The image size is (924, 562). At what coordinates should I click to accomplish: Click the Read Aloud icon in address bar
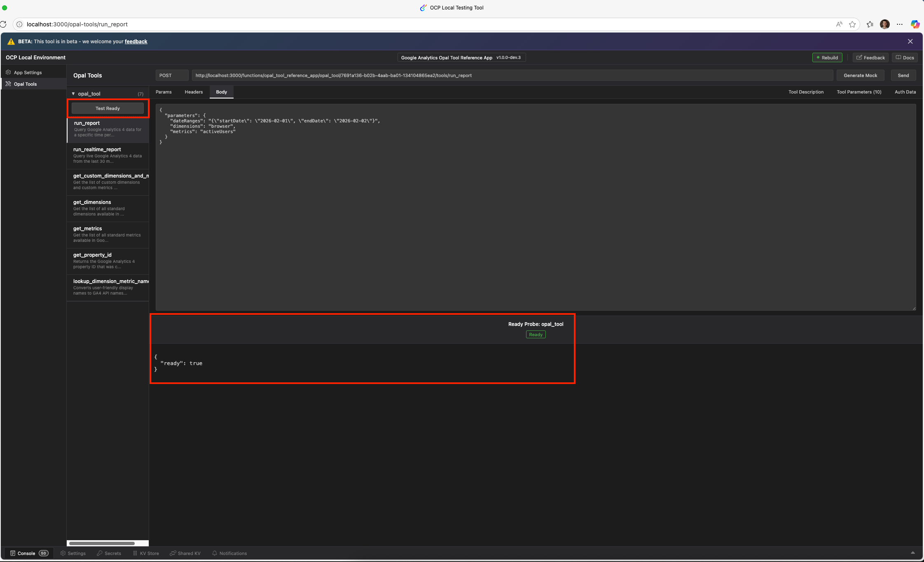click(839, 24)
